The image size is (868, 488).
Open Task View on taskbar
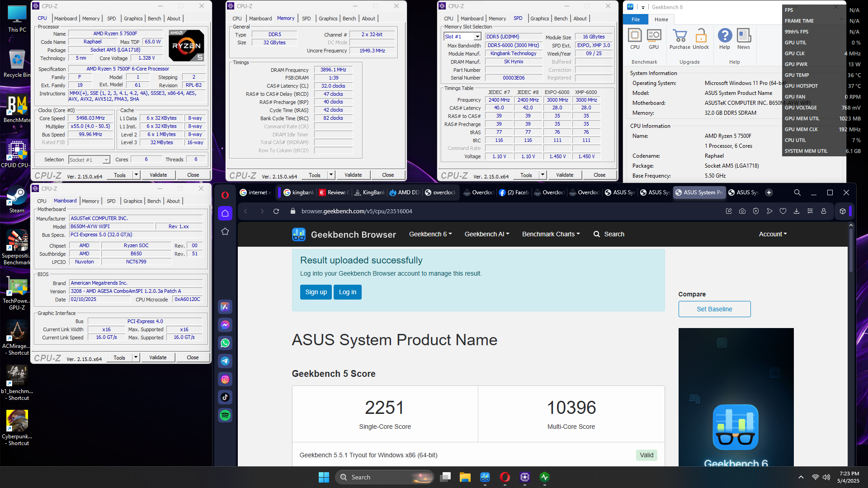(x=445, y=477)
